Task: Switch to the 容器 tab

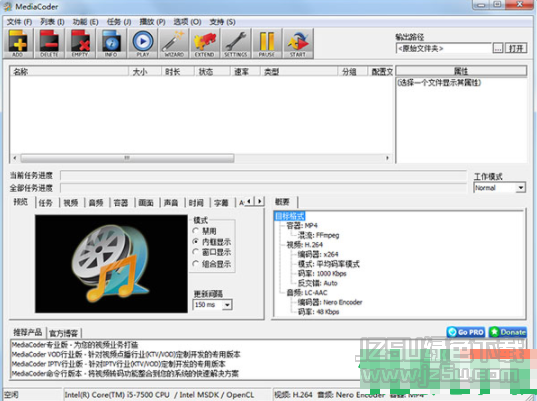Action: [x=121, y=203]
